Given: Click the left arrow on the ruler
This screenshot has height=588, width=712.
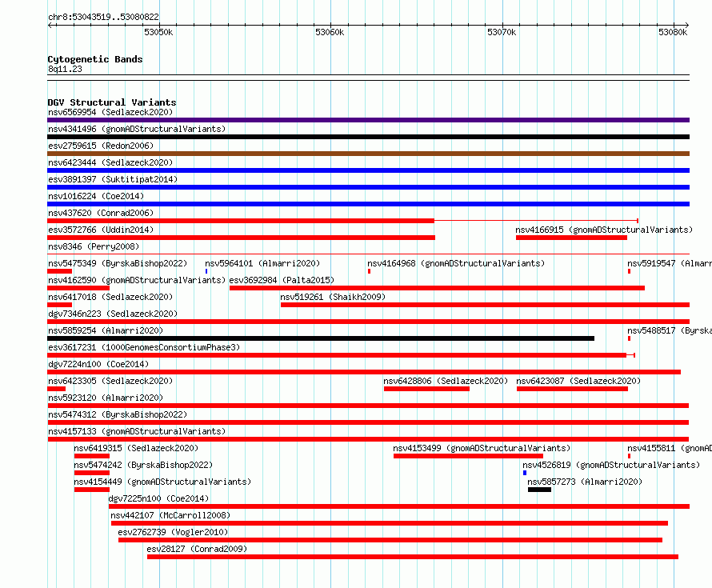Looking at the screenshot, I should [x=50, y=25].
